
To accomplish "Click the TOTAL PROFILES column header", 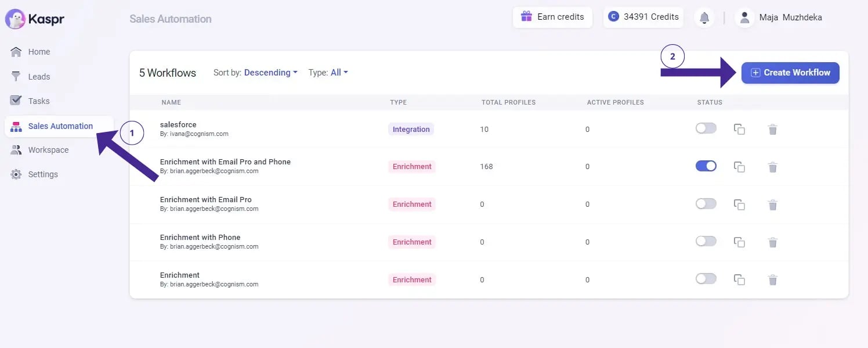I will click(508, 102).
